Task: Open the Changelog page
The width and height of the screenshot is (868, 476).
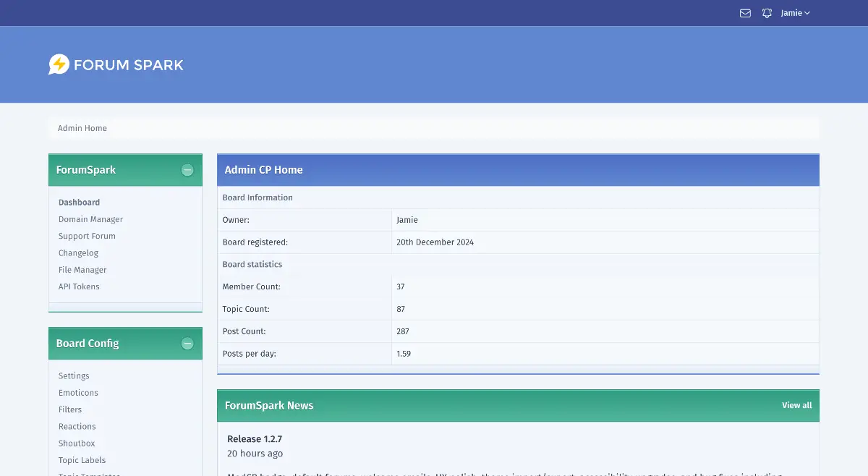Action: point(78,253)
